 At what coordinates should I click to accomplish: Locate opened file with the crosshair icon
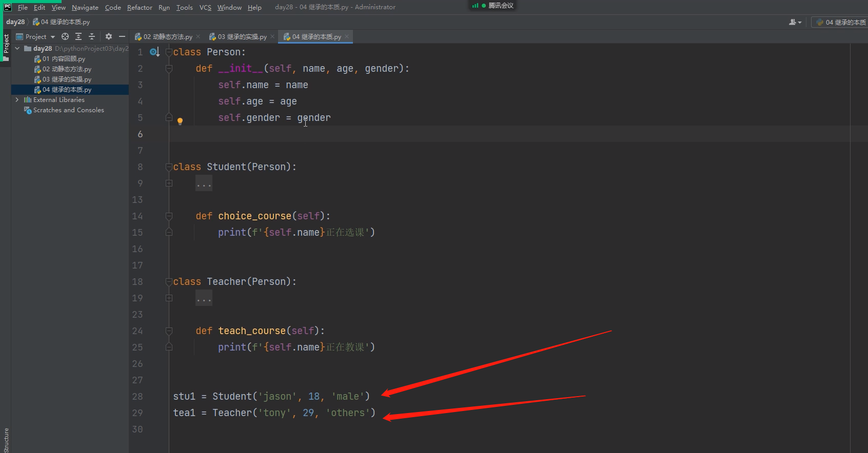click(x=65, y=36)
